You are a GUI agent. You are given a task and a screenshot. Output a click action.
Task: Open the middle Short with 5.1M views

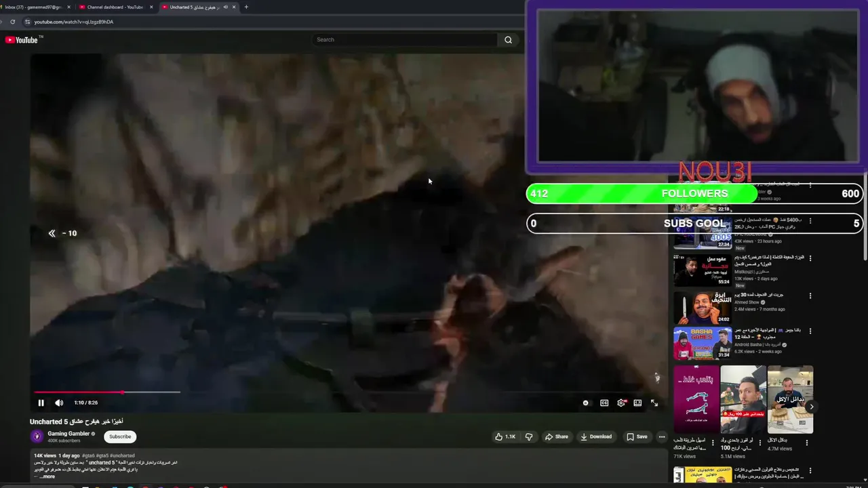coord(743,399)
